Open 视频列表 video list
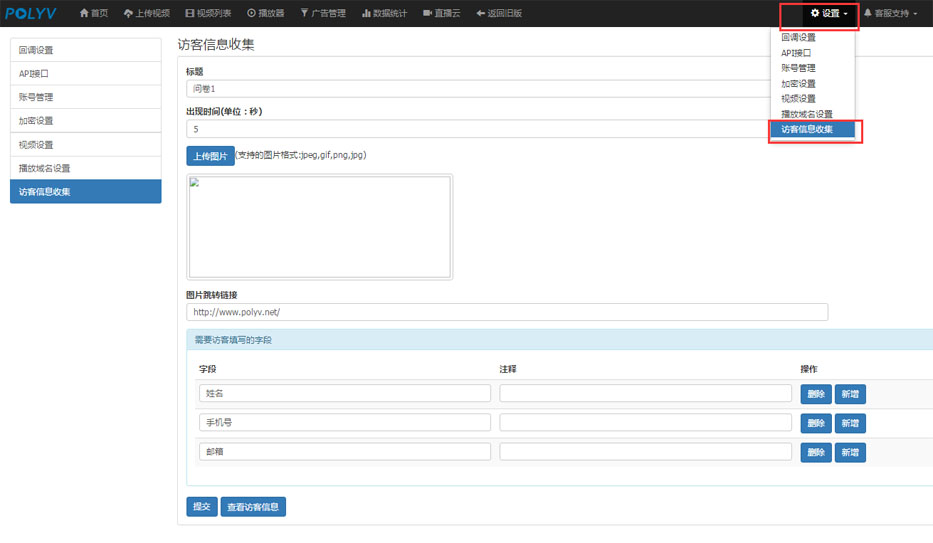The height and width of the screenshot is (543, 933). (208, 13)
